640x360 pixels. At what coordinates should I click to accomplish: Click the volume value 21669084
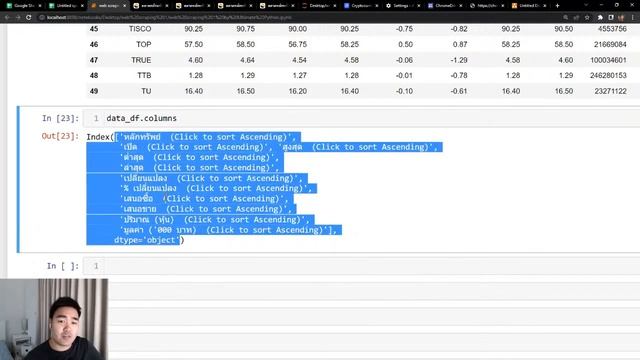[x=610, y=44]
